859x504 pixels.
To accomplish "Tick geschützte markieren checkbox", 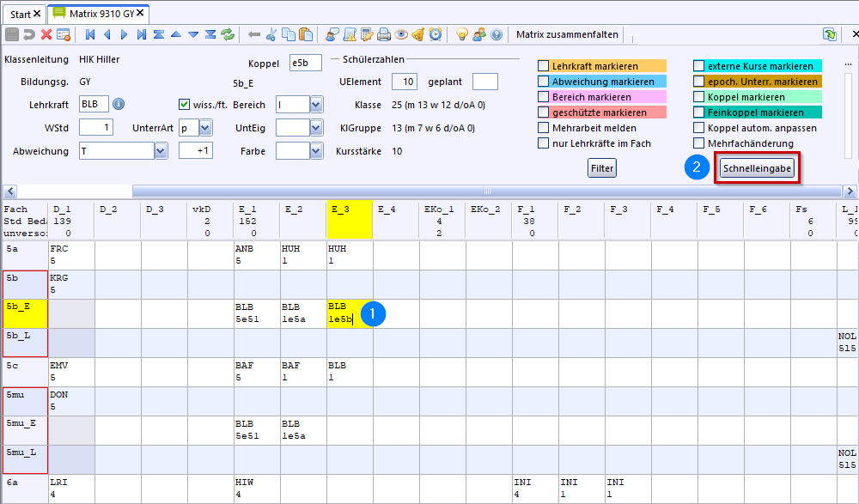I will [x=544, y=112].
